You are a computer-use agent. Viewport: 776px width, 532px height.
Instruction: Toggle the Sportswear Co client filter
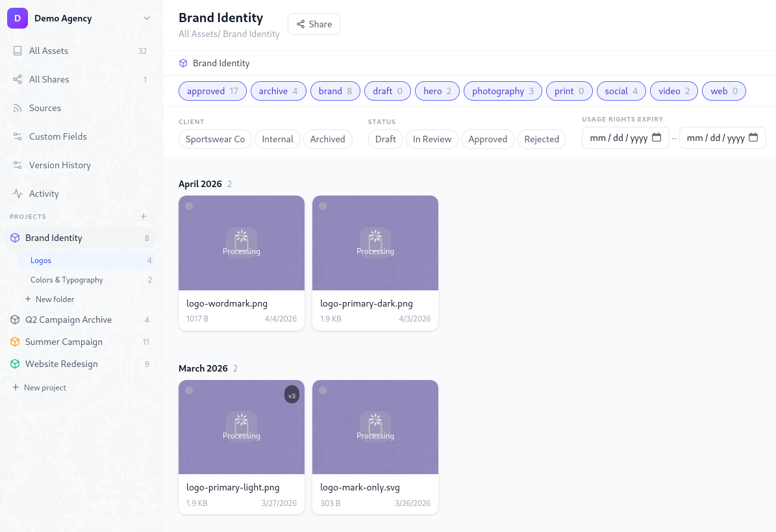(x=216, y=139)
